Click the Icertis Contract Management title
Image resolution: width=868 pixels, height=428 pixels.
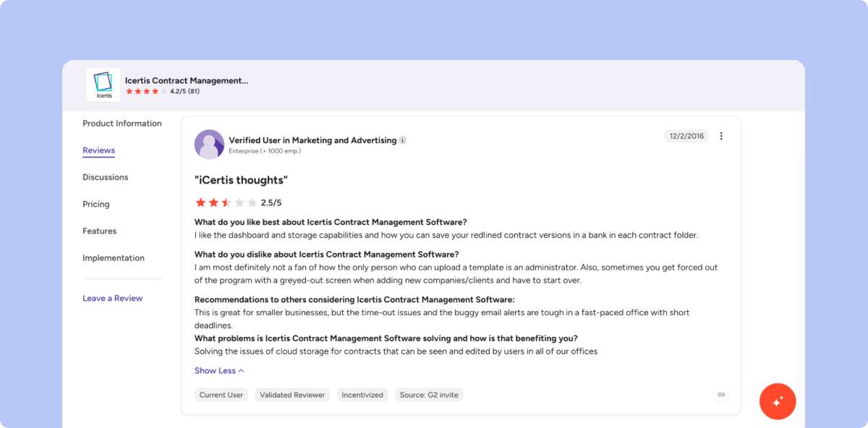click(187, 80)
